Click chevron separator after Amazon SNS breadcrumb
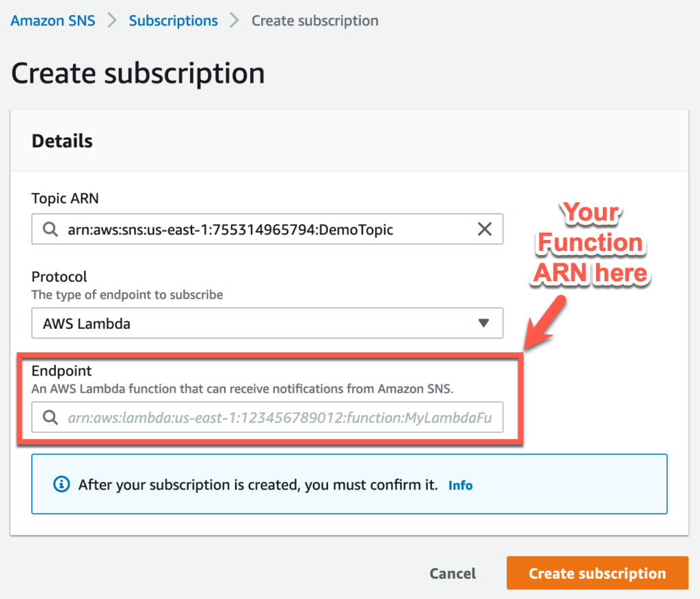This screenshot has height=599, width=700. coord(112,21)
